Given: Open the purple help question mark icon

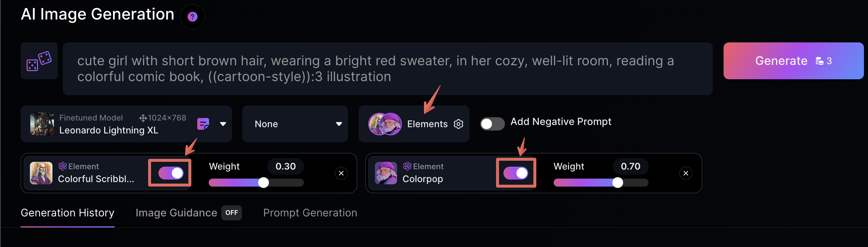Looking at the screenshot, I should tap(192, 17).
